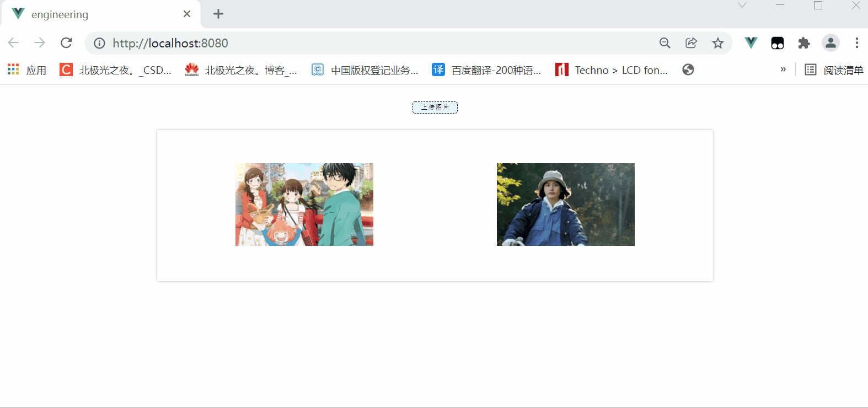Viewport: 868px width, 408px height.
Task: Share this page via share icon
Action: click(x=692, y=43)
